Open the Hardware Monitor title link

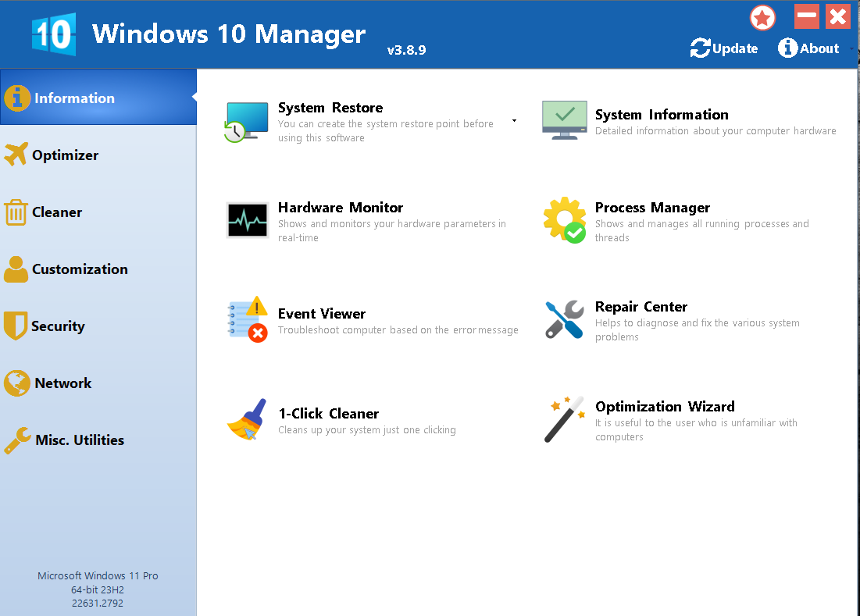coord(340,207)
